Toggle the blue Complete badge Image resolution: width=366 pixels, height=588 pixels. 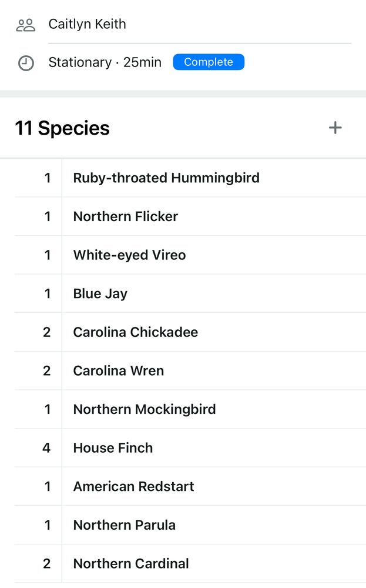[x=209, y=62]
